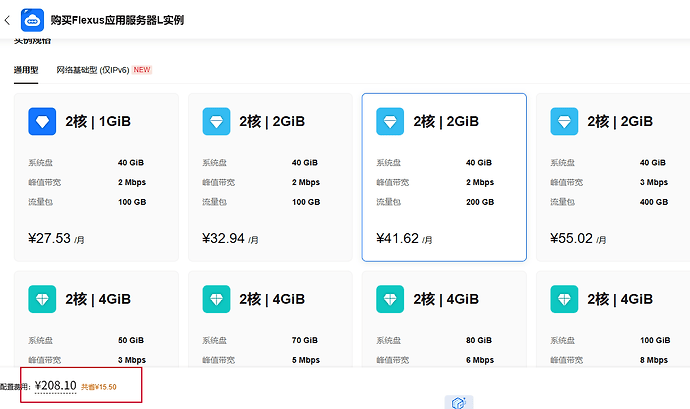Click the ¥208.10 configuration price
The height and width of the screenshot is (409, 690).
point(55,386)
